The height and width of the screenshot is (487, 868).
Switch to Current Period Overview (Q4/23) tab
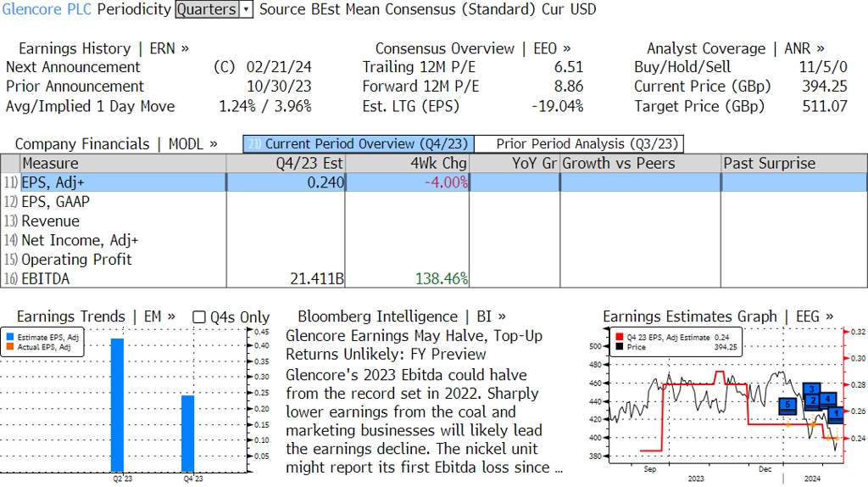click(x=359, y=144)
